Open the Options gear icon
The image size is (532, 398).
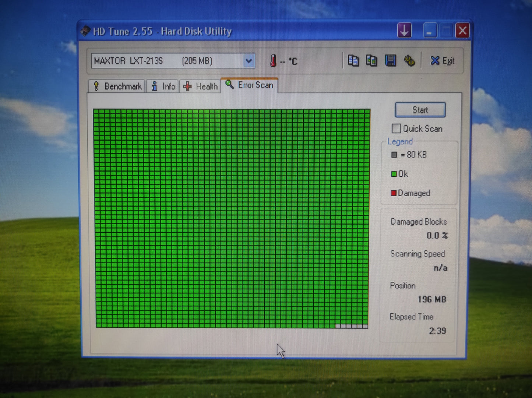click(x=409, y=61)
